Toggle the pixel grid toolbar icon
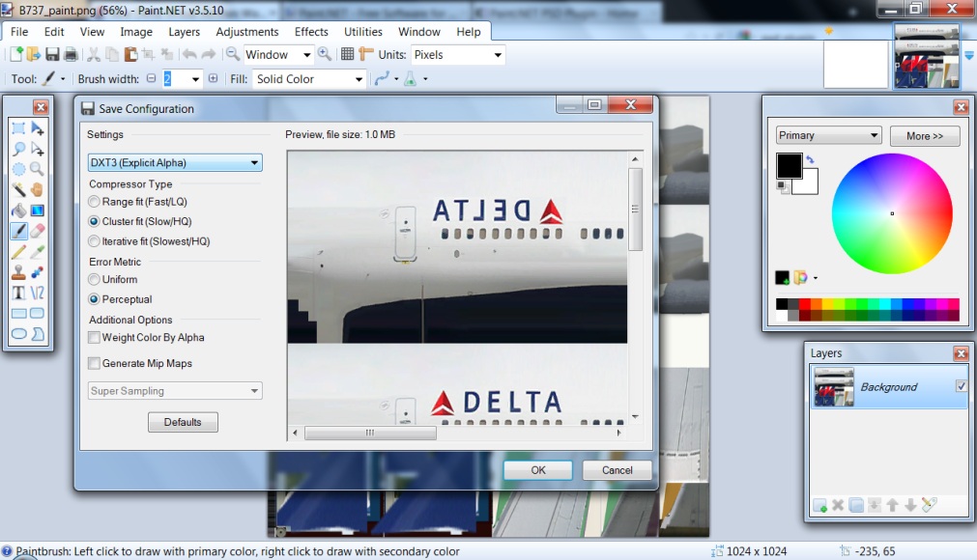 (348, 54)
